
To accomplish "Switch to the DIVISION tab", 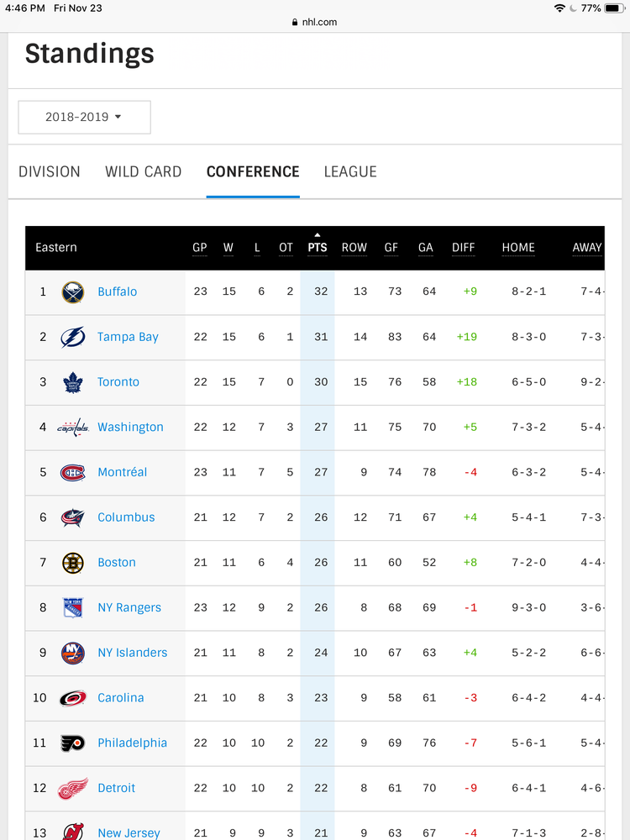I will (50, 171).
